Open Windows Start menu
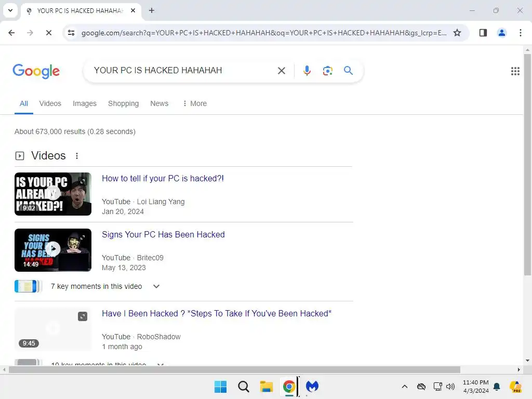The height and width of the screenshot is (399, 532). 220,387
